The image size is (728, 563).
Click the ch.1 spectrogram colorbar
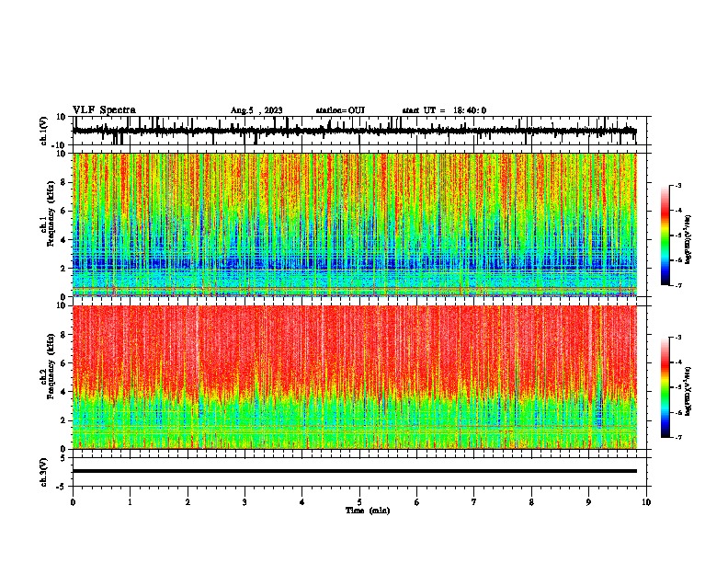(x=665, y=236)
